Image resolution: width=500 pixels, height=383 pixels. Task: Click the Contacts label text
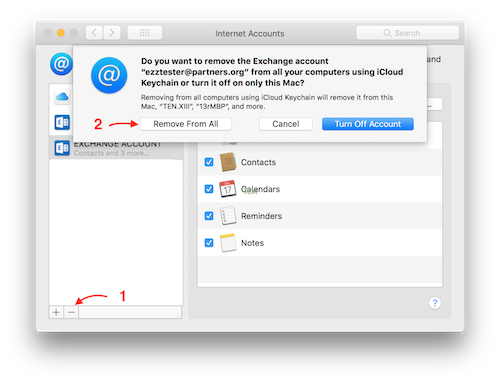pos(258,162)
